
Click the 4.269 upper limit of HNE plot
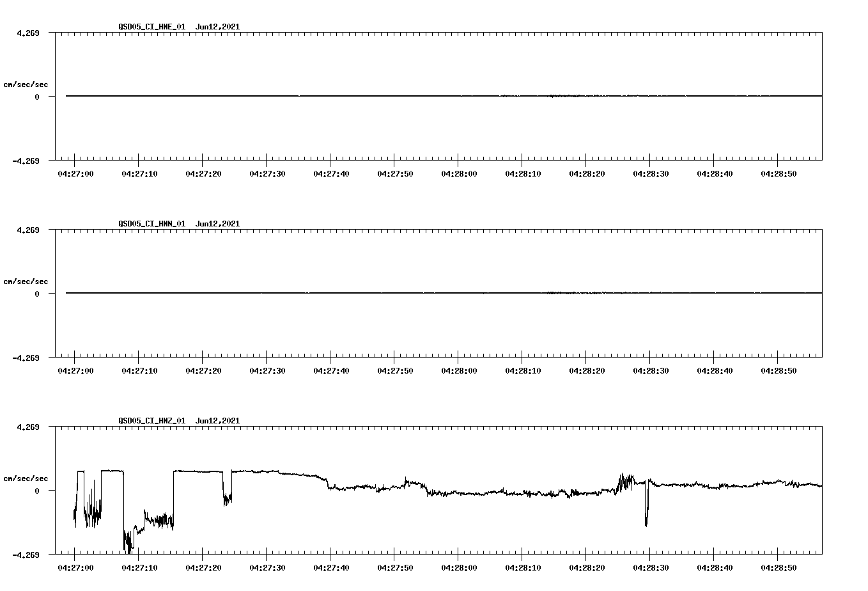point(28,33)
